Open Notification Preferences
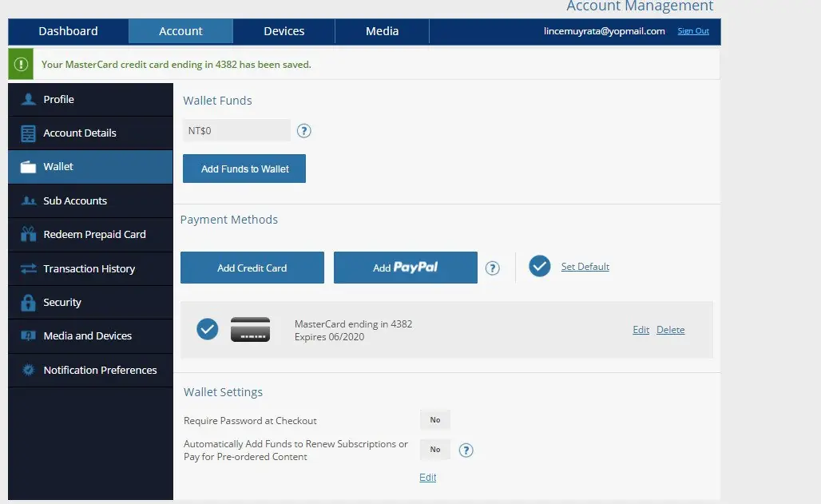Viewport: 821px width, 504px height. click(x=90, y=370)
